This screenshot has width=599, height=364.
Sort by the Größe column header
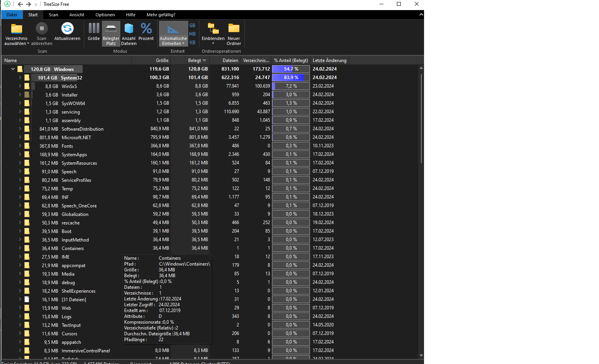tap(151, 60)
